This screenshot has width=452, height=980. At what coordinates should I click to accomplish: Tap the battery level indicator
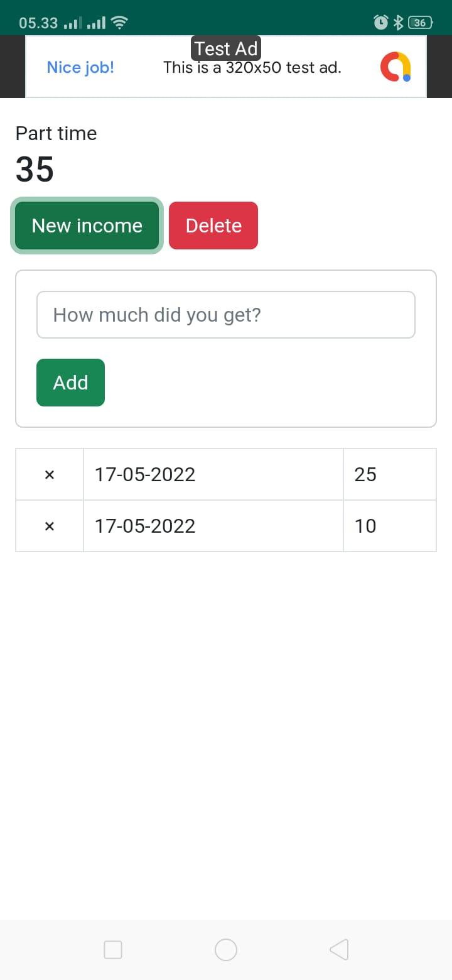[421, 23]
